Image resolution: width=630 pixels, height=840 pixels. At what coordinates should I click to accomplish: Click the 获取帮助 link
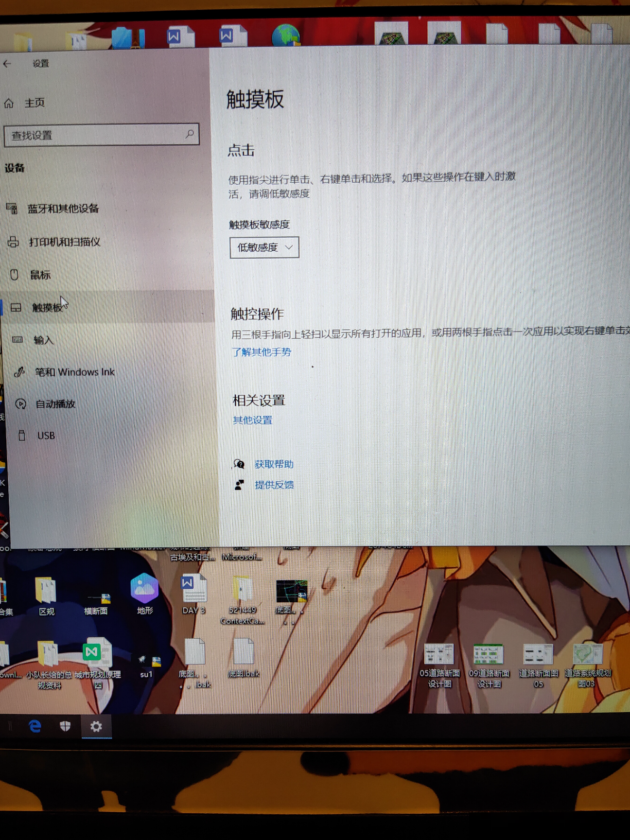point(274,464)
